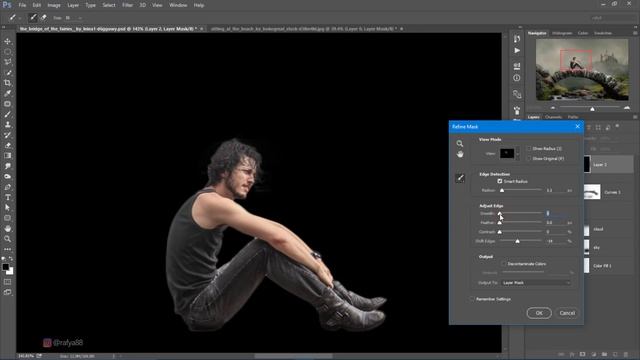Click the Navigator zoom slider handle
Screen dimensions: 640x360
coord(592,109)
